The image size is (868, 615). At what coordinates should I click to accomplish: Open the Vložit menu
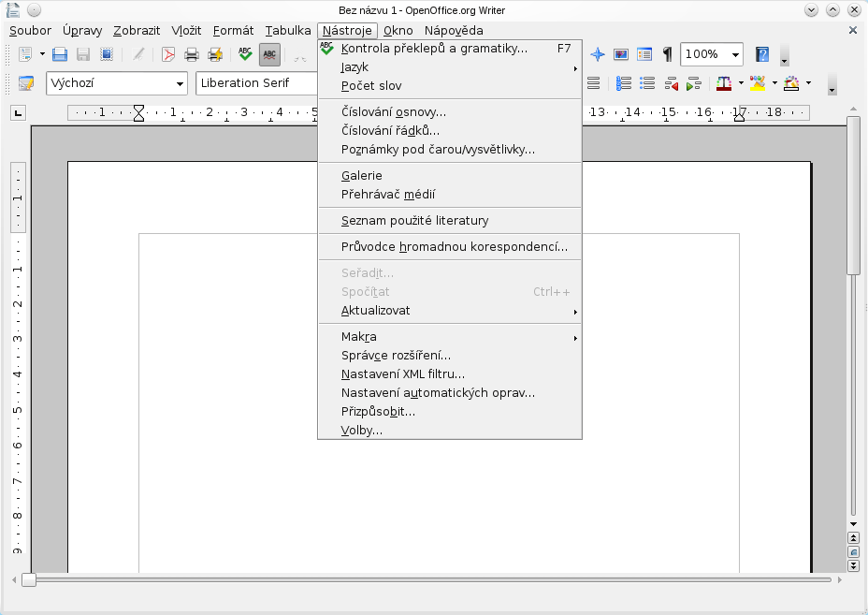point(186,31)
